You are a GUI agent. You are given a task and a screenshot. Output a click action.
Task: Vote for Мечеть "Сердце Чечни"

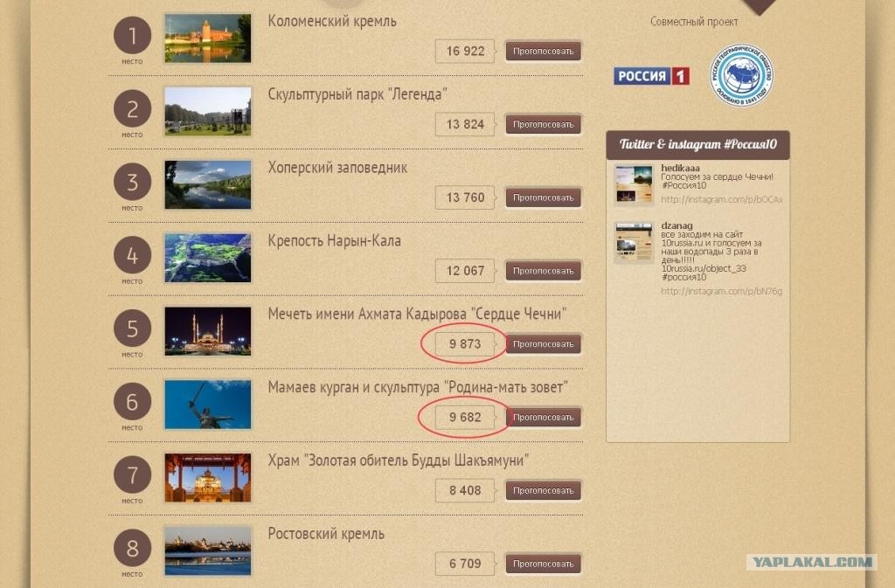pyautogui.click(x=544, y=344)
